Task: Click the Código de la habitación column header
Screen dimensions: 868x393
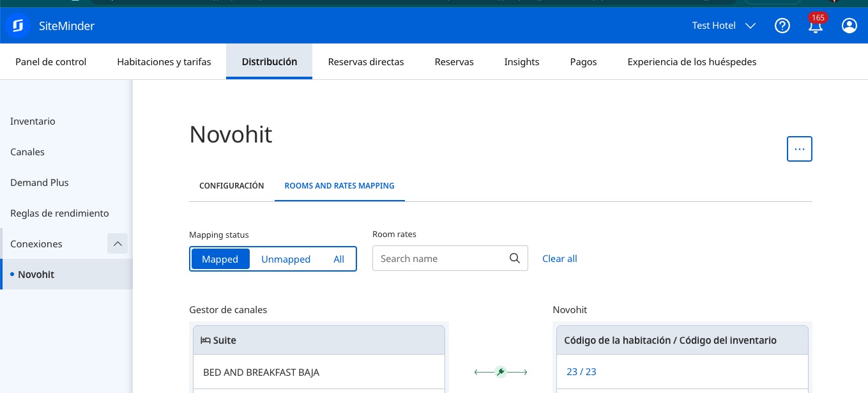Action: tap(682, 341)
